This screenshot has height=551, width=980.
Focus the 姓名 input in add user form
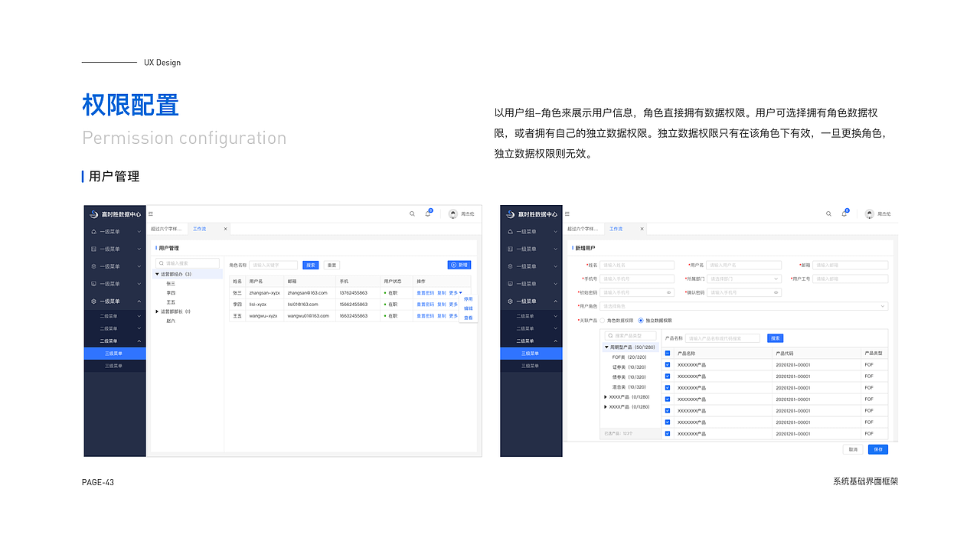coord(637,266)
